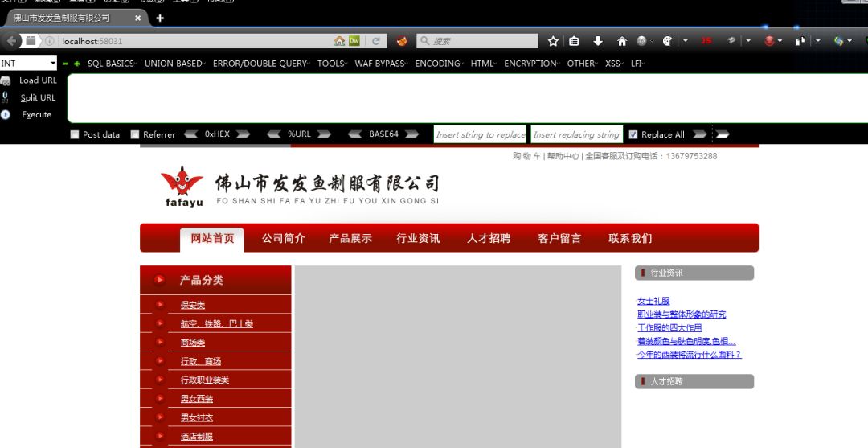
Task: Expand the LFI menu
Action: click(x=637, y=64)
